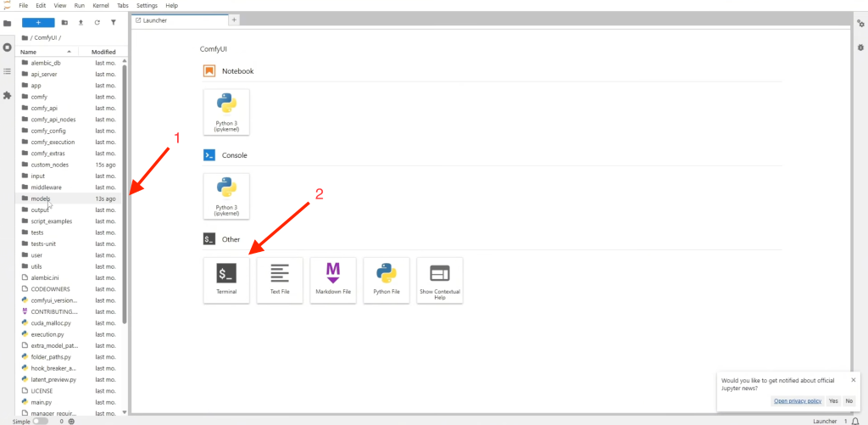This screenshot has height=425, width=868.
Task: Select the execution.py file
Action: tap(69, 334)
